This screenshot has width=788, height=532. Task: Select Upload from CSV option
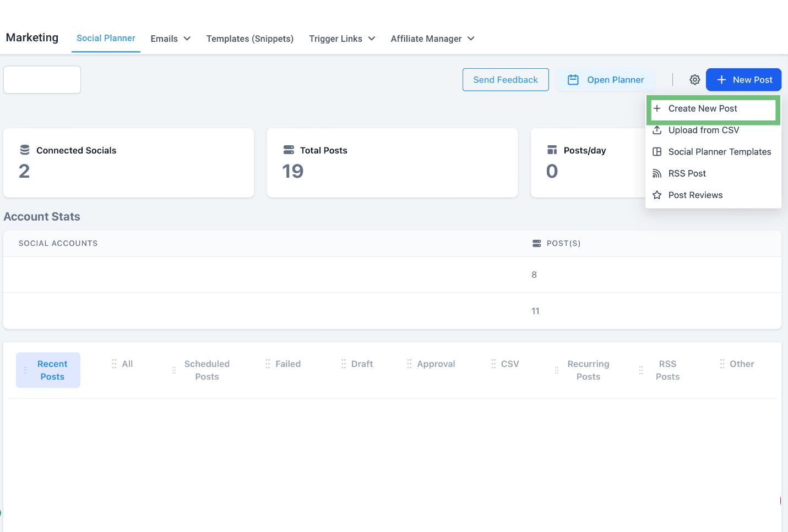[x=713, y=130]
